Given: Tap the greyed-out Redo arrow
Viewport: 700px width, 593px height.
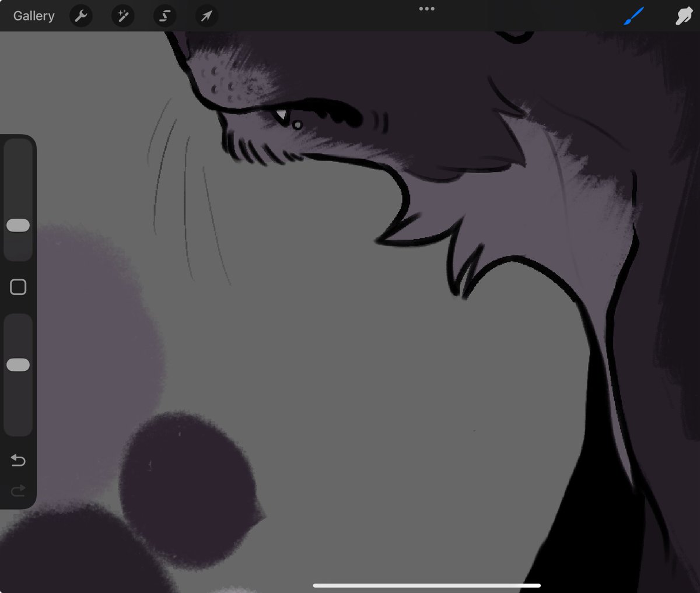Looking at the screenshot, I should point(18,491).
